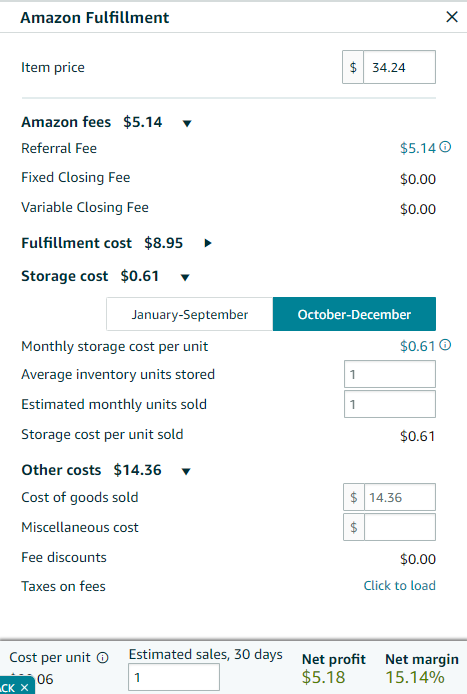Screen dimensions: 467x694
Task: Click the Estimated sales, 30 days field
Action: pyautogui.click(x=174, y=677)
